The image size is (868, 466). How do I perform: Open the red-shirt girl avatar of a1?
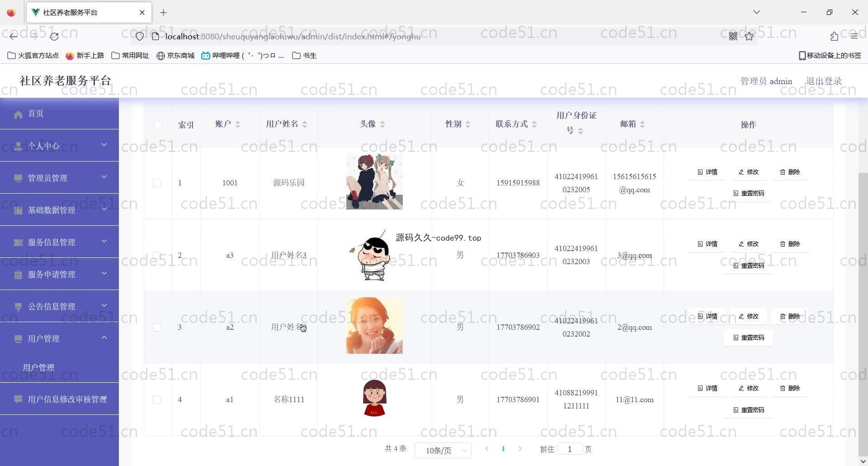click(374, 398)
